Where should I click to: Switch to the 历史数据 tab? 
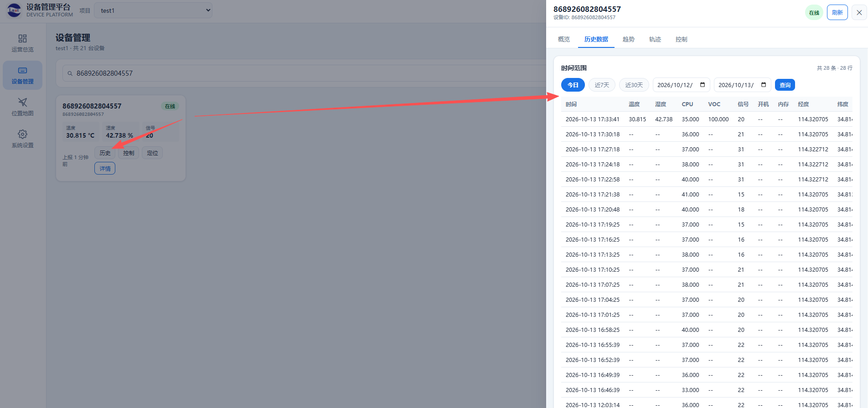[x=596, y=39]
